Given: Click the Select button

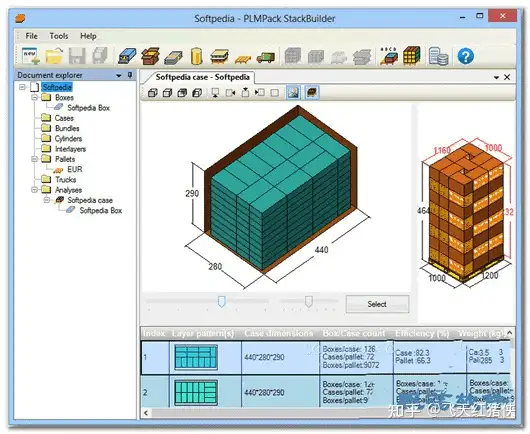Looking at the screenshot, I should pyautogui.click(x=377, y=304).
